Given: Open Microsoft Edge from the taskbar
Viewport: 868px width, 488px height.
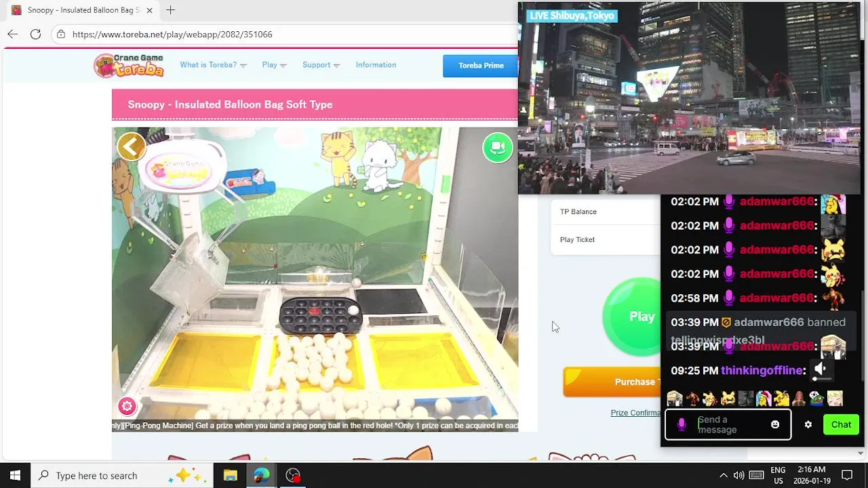Looking at the screenshot, I should [261, 475].
